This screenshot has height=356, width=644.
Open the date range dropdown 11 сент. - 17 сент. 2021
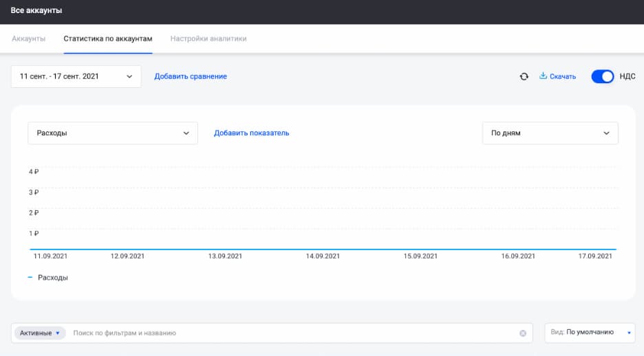[x=76, y=76]
